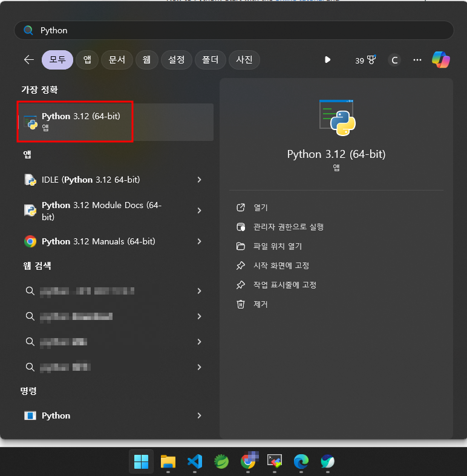Open Microsoft Edge from the taskbar

301,461
